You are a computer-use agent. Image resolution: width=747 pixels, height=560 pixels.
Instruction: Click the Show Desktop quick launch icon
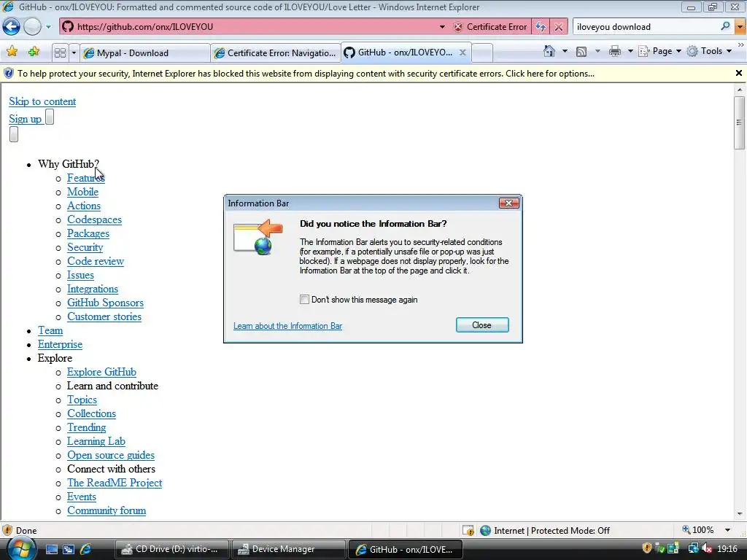tap(52, 549)
